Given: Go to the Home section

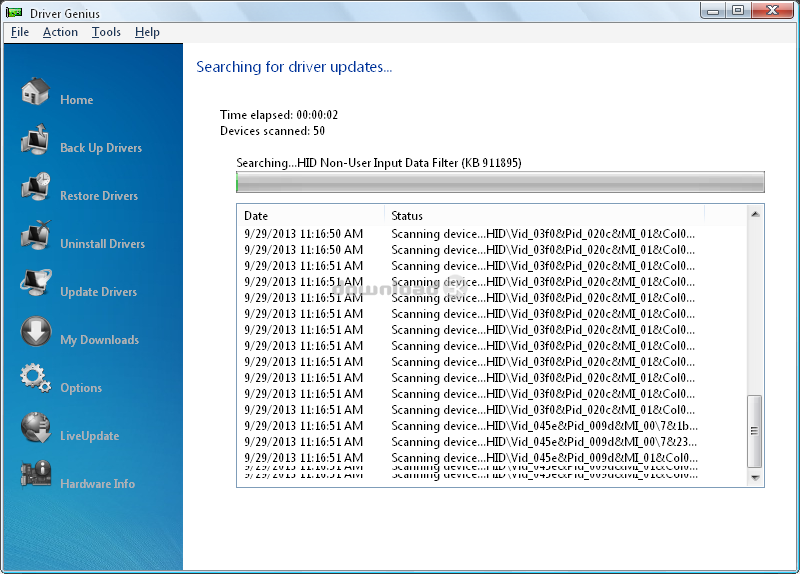Looking at the screenshot, I should pyautogui.click(x=77, y=100).
